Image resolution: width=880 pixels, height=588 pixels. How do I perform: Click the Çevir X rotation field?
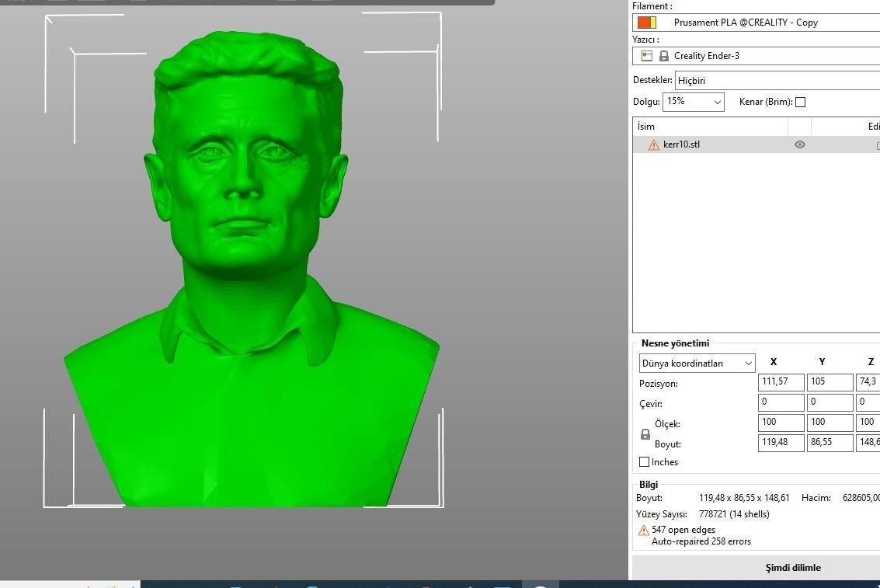click(x=781, y=402)
